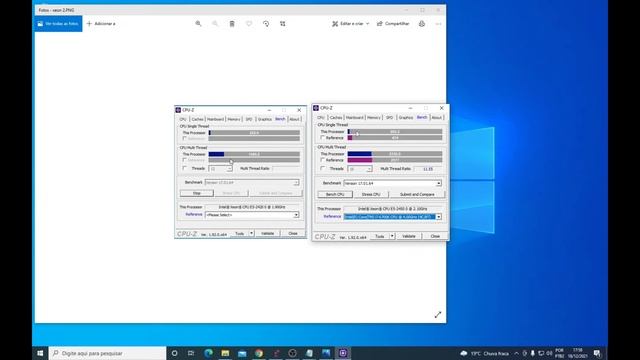Click Submit and Compare in CPU-Z

417,194
